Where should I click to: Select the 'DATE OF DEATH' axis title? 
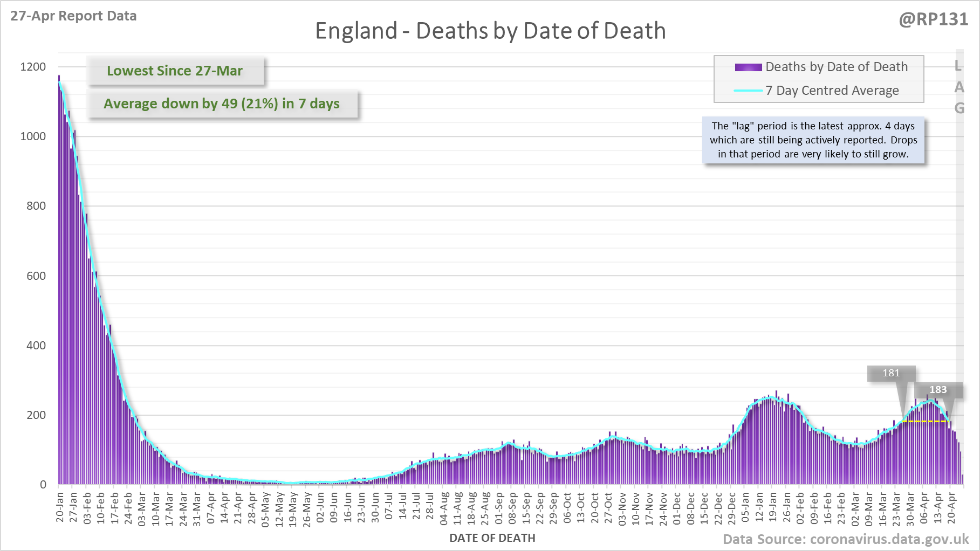[x=492, y=538]
